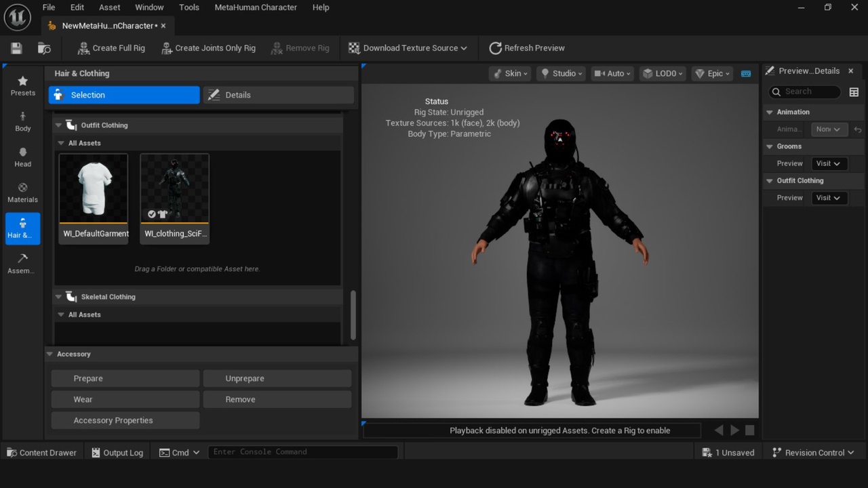The image size is (868, 488).
Task: Select the Hair & Clothing sidebar section
Action: (23, 228)
